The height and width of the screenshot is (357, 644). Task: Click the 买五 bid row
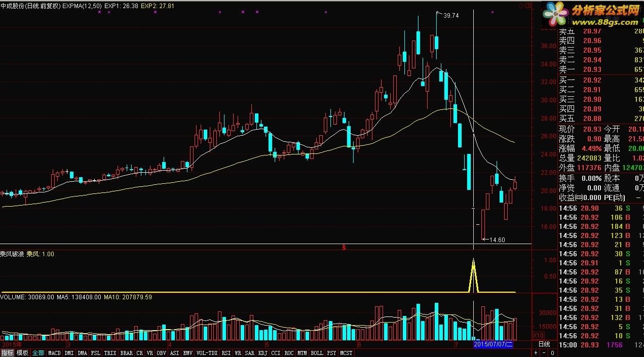pos(601,118)
